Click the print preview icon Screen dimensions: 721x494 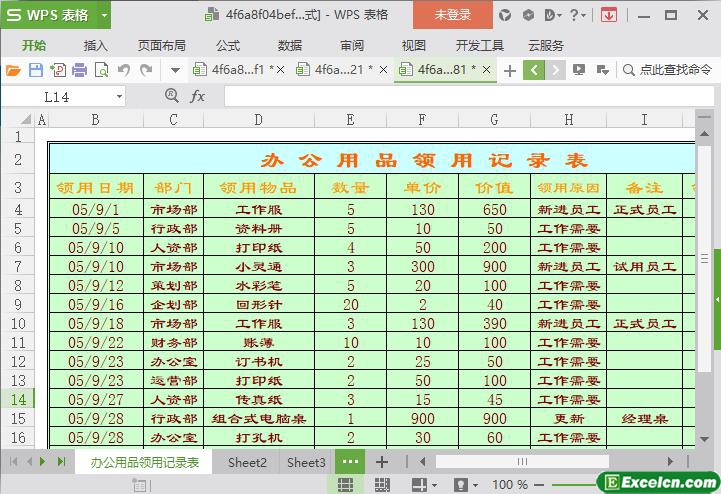101,70
